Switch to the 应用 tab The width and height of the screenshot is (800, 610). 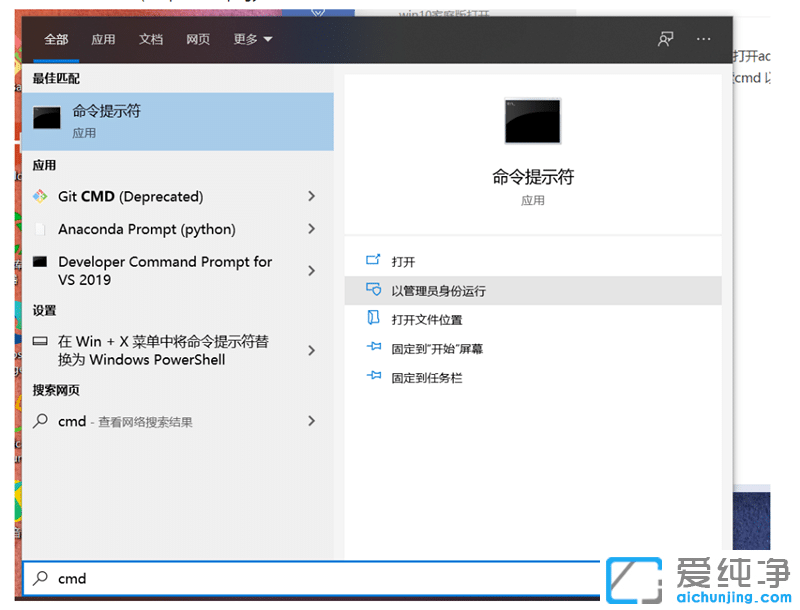(x=104, y=39)
